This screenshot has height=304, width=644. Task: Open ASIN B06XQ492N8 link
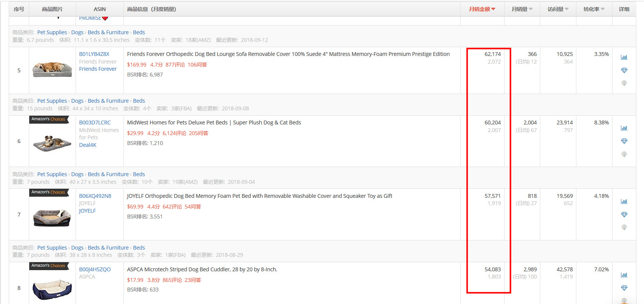pos(95,196)
